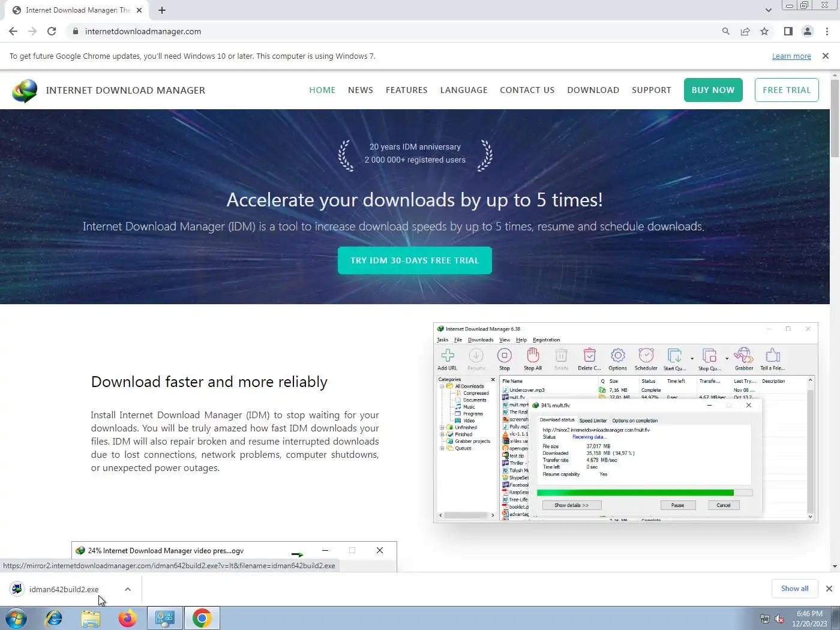Viewport: 840px width, 630px height.
Task: Show all downloads
Action: (x=794, y=589)
